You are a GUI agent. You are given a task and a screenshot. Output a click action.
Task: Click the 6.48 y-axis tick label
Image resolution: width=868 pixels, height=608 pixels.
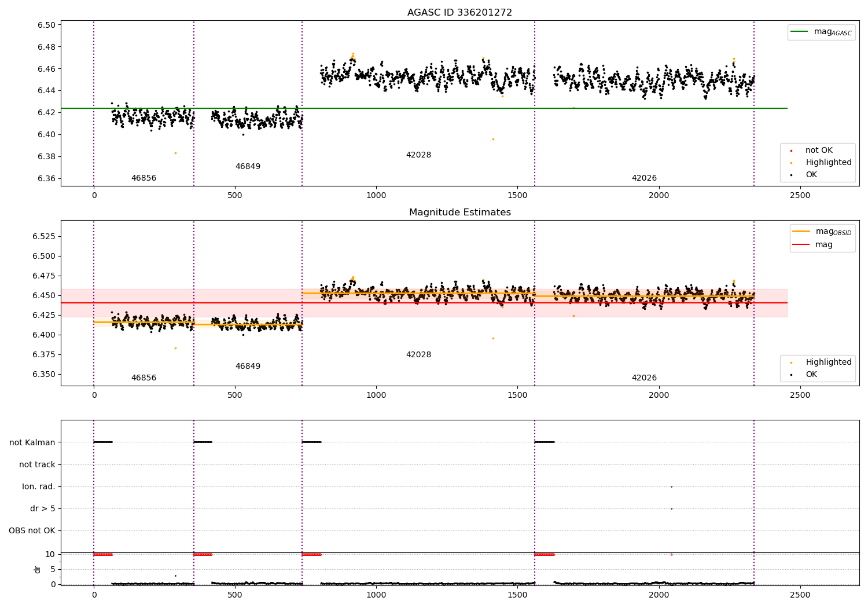46,47
